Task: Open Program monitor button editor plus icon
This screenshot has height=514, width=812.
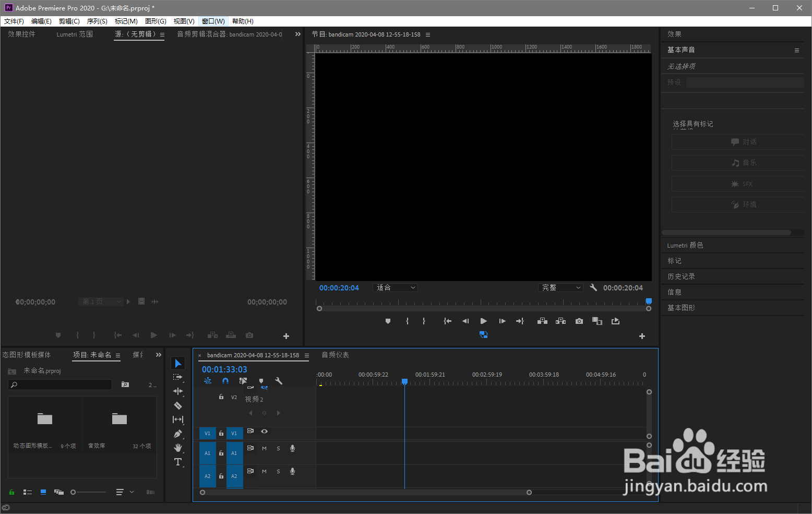Action: (x=642, y=336)
